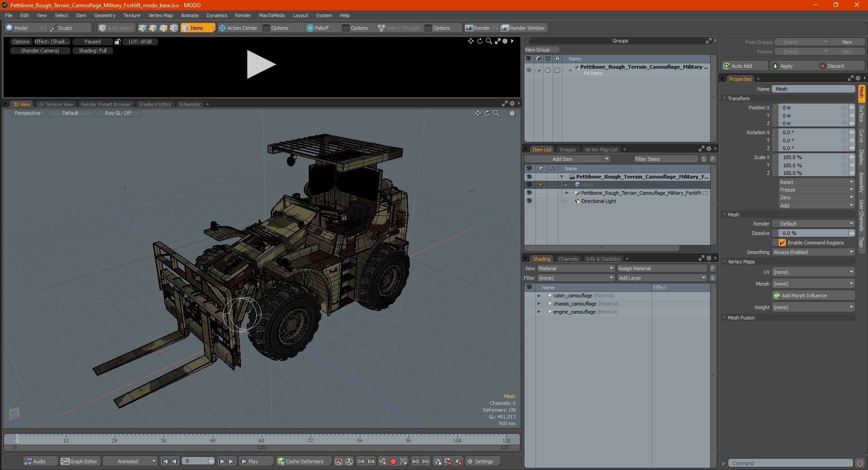Click the Apply passes button
The height and width of the screenshot is (470, 868).
[x=793, y=66]
